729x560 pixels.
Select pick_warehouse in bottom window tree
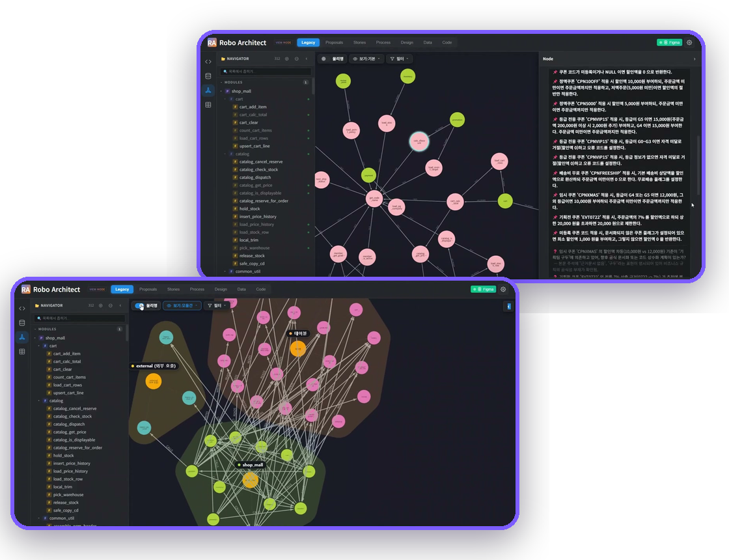68,495
